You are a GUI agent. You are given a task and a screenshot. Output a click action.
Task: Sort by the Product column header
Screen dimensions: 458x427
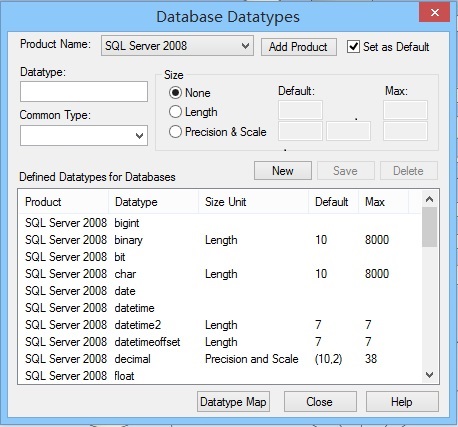tap(64, 202)
